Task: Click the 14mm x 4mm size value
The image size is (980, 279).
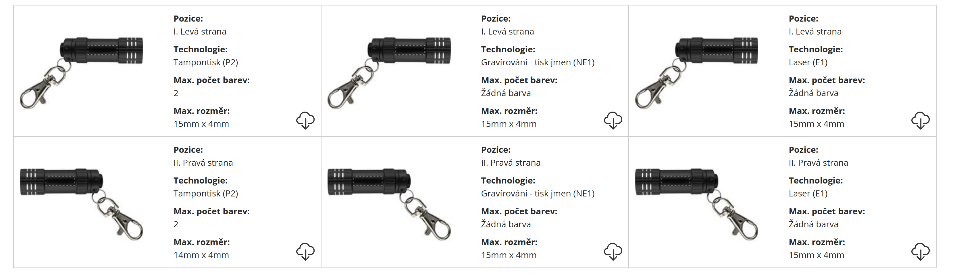Action: [201, 255]
